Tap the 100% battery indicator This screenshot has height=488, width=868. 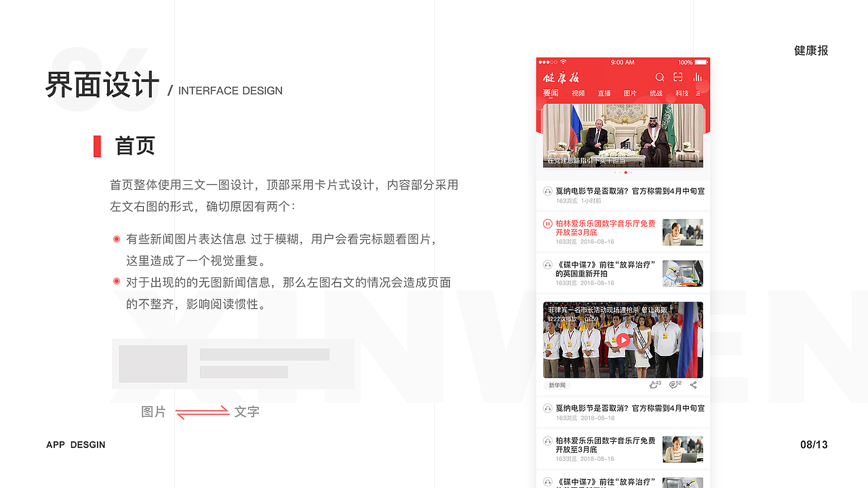pos(692,62)
